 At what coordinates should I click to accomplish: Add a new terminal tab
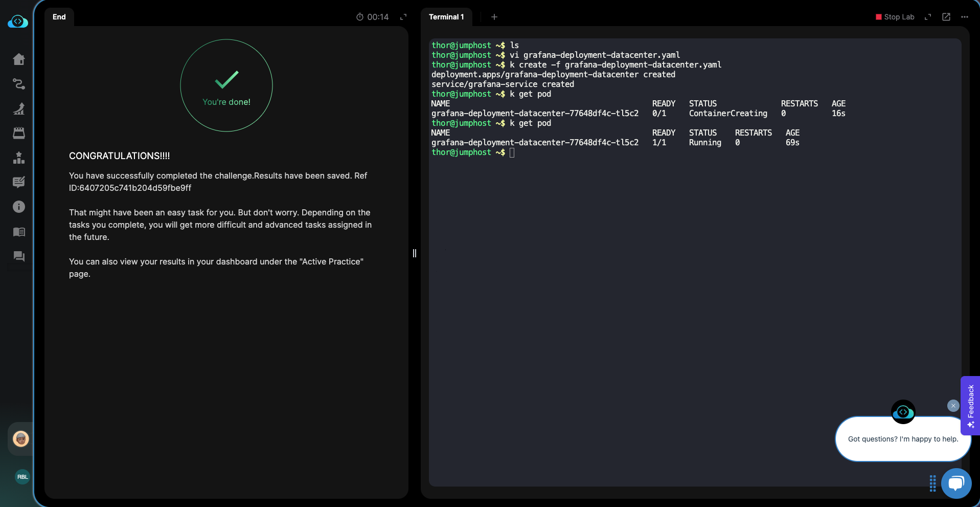(494, 17)
